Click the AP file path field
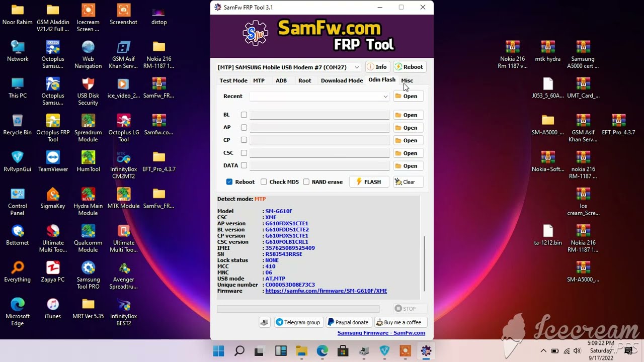This screenshot has width=644, height=362. [319, 128]
